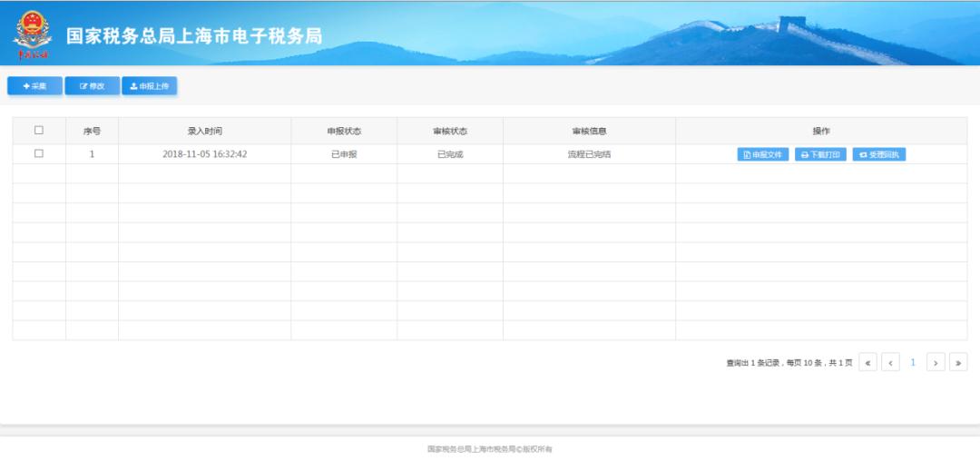The height and width of the screenshot is (461, 980).
Task: Click the 审核状态 column header
Action: coord(450,132)
